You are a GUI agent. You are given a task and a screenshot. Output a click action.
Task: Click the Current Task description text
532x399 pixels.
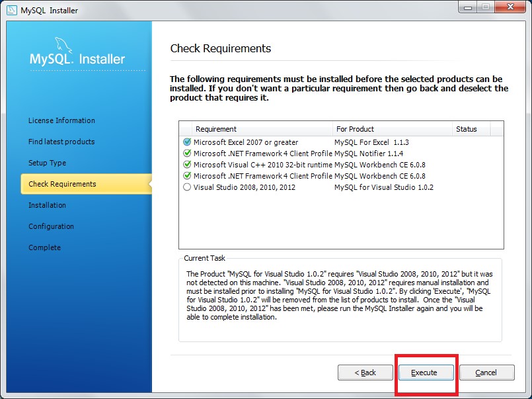coord(339,295)
